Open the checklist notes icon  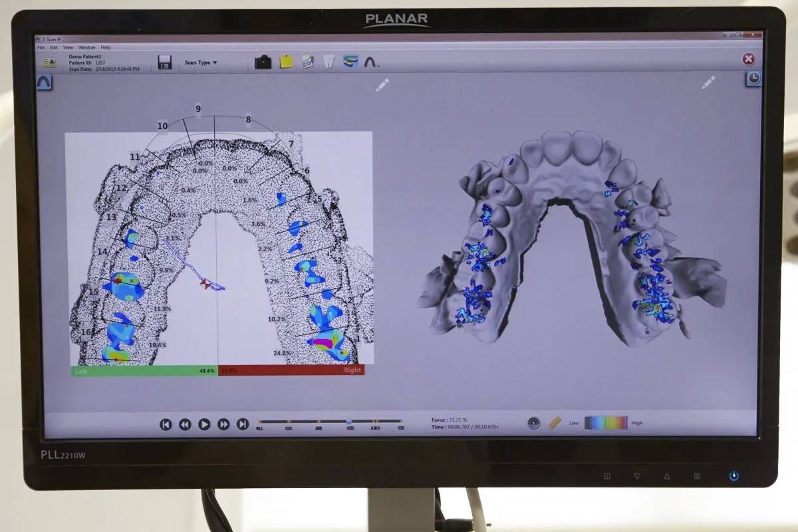(x=307, y=62)
